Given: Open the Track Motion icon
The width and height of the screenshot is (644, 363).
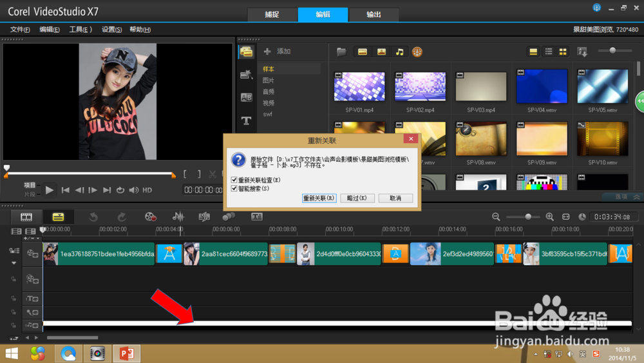Looking at the screenshot, I should click(229, 217).
